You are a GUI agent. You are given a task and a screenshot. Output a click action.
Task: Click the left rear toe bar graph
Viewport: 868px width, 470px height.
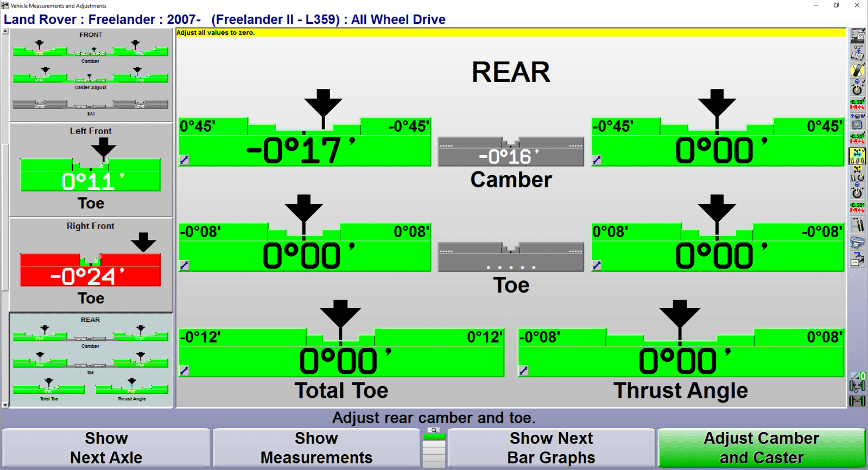[305, 247]
